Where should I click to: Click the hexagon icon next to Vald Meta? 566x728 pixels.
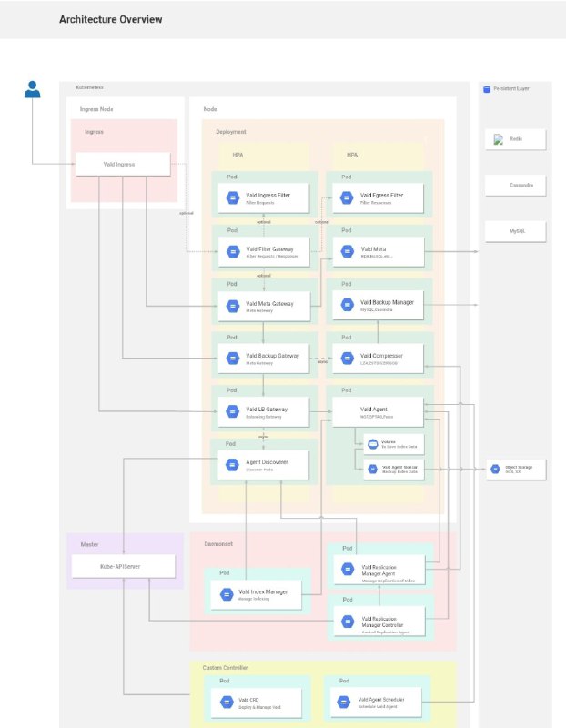[x=347, y=252]
